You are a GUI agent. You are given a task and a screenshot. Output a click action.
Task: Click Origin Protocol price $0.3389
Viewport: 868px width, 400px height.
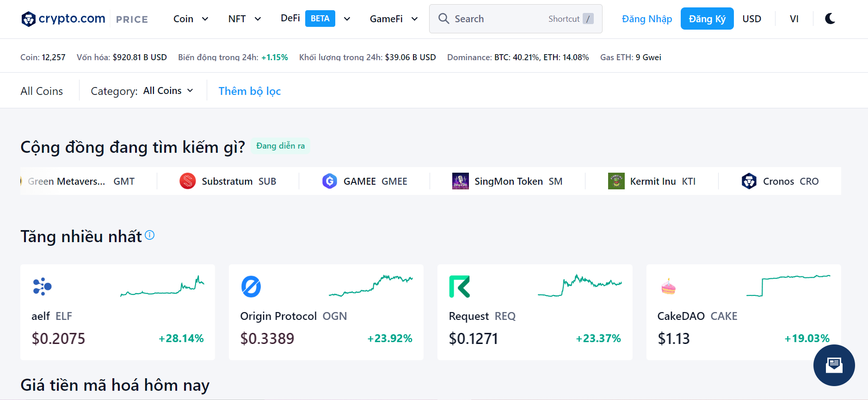pyautogui.click(x=267, y=339)
